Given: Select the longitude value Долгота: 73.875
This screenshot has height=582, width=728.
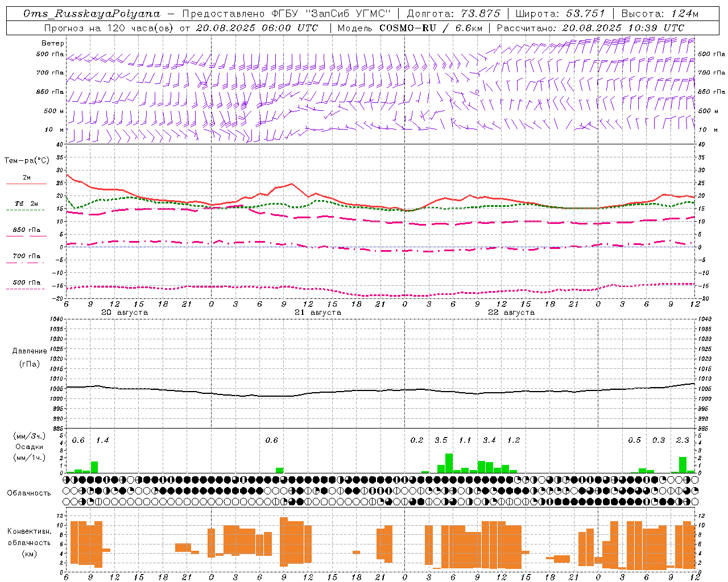Looking at the screenshot, I should (x=454, y=14).
